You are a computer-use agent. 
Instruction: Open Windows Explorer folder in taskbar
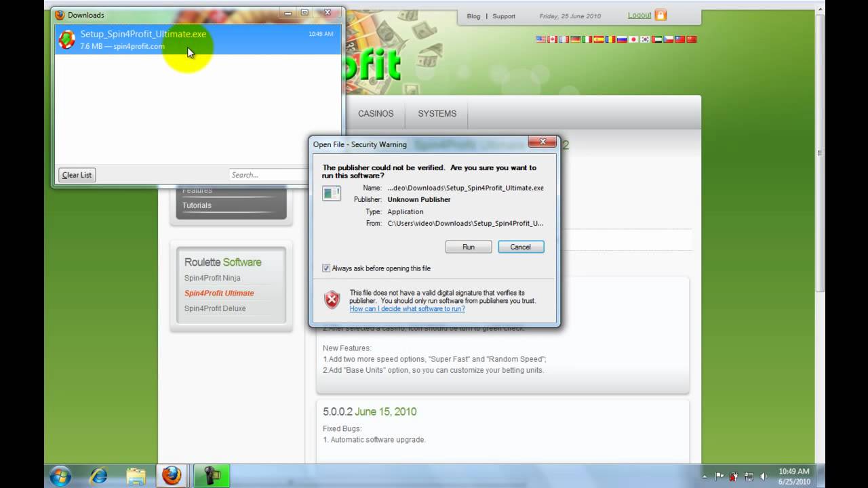point(136,476)
